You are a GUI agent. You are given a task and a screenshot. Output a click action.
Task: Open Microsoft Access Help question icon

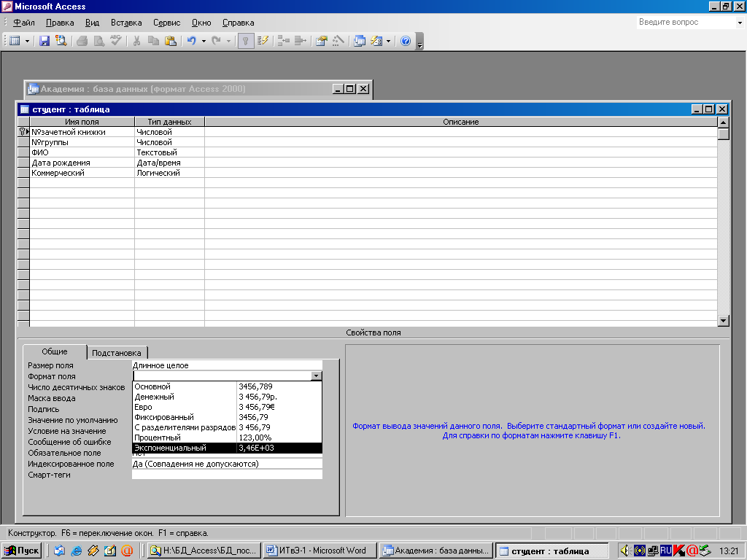click(x=406, y=41)
